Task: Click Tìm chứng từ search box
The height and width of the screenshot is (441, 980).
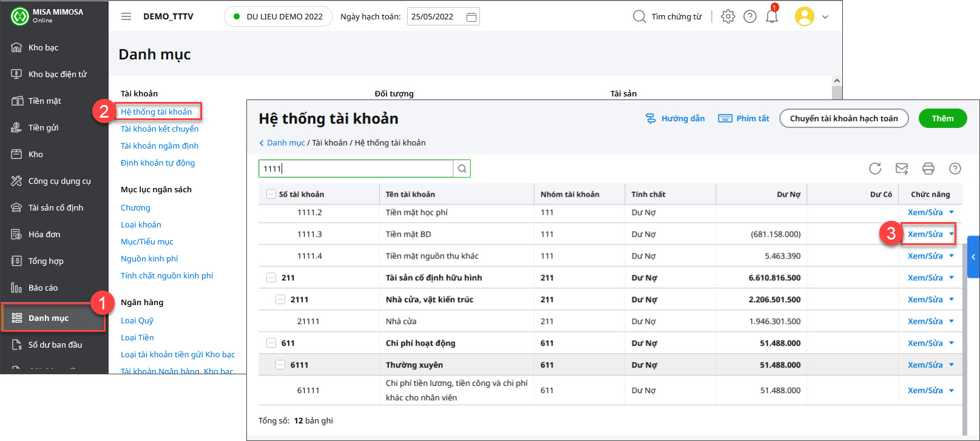Action: [x=676, y=16]
